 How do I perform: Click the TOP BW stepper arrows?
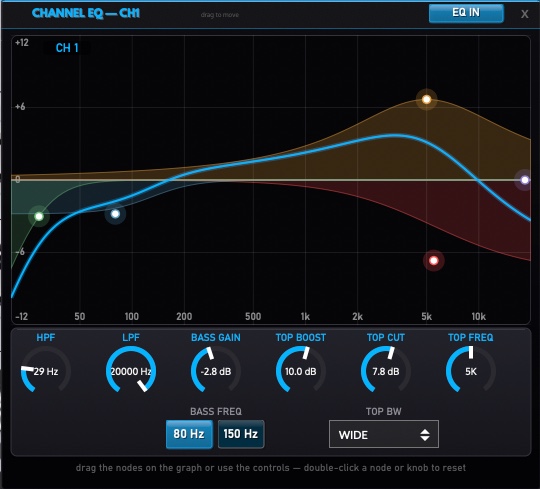[x=425, y=435]
